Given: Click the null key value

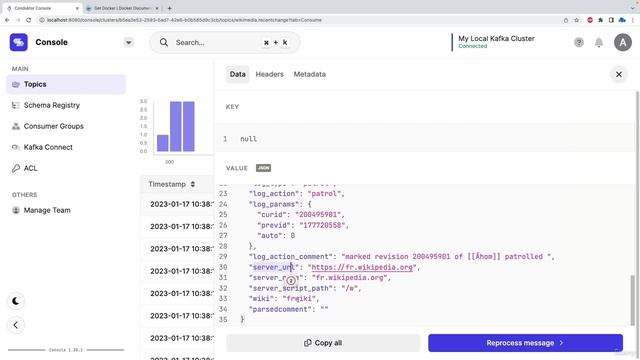Looking at the screenshot, I should pyautogui.click(x=249, y=139).
